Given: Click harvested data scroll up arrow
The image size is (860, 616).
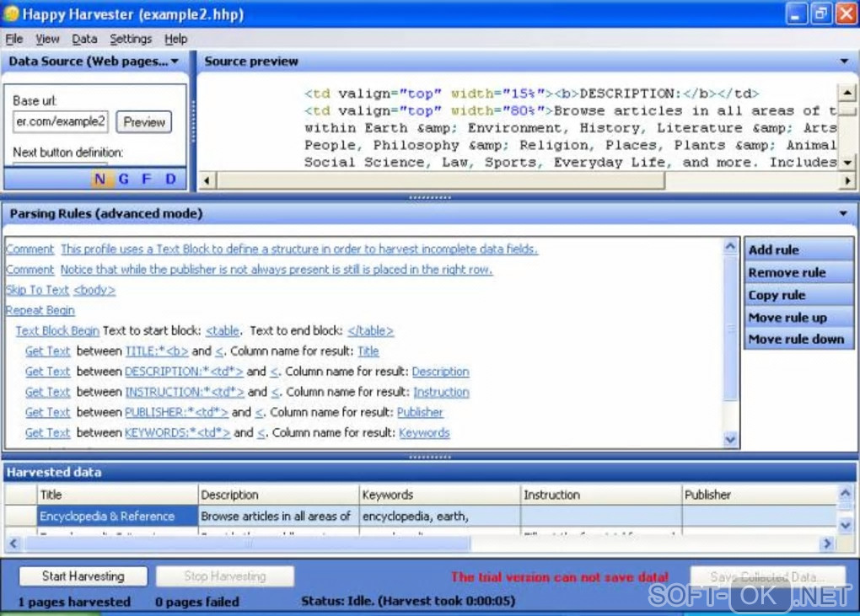Looking at the screenshot, I should [x=845, y=493].
